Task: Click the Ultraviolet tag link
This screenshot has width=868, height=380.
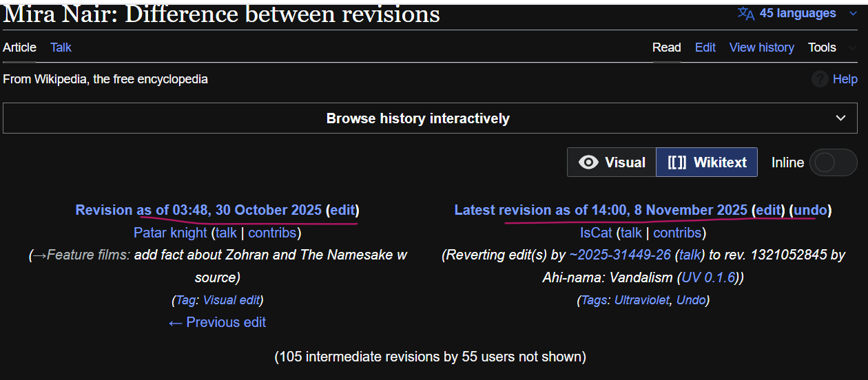Action: 641,300
